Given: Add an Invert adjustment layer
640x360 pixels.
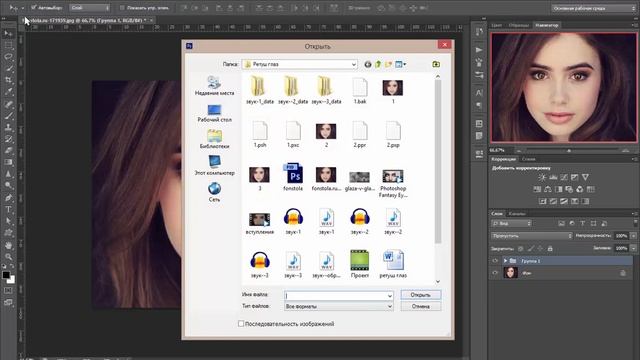Looking at the screenshot, I should pyautogui.click(x=543, y=201).
